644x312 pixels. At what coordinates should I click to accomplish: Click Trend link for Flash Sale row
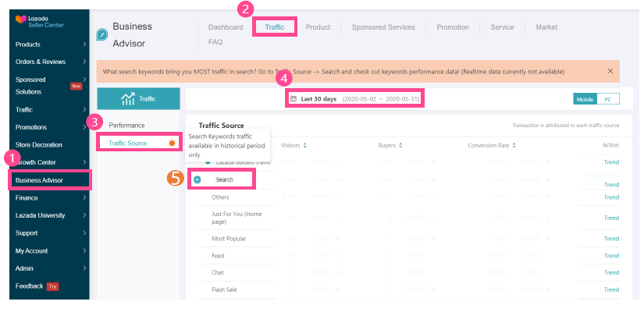(x=611, y=290)
